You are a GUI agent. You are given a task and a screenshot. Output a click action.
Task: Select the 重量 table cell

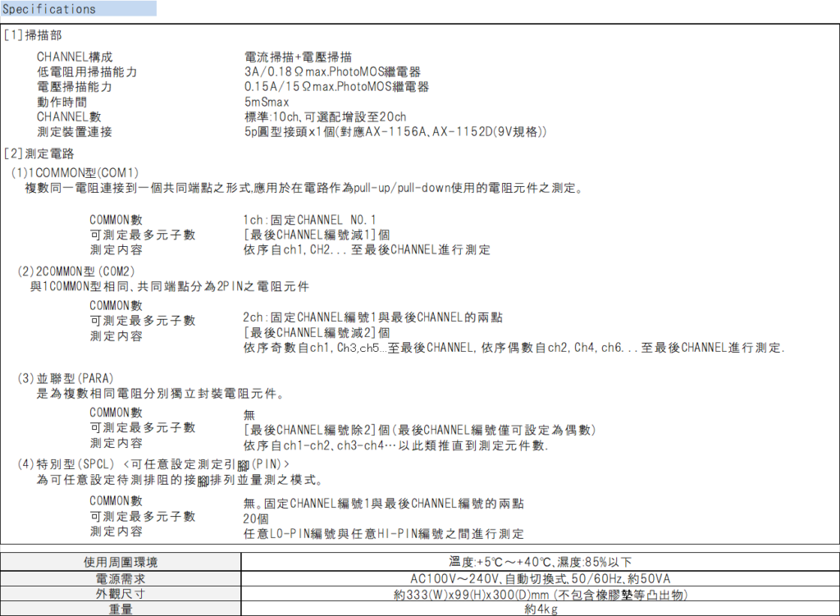coord(121,609)
